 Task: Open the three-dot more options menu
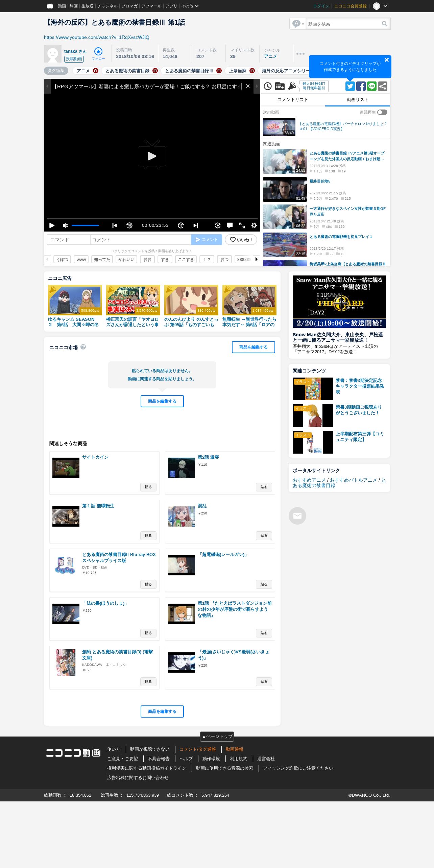(300, 53)
